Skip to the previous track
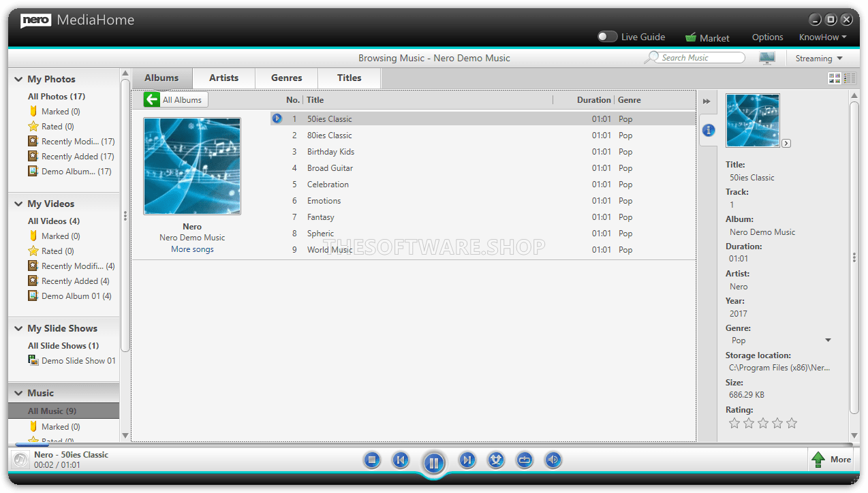 (401, 461)
